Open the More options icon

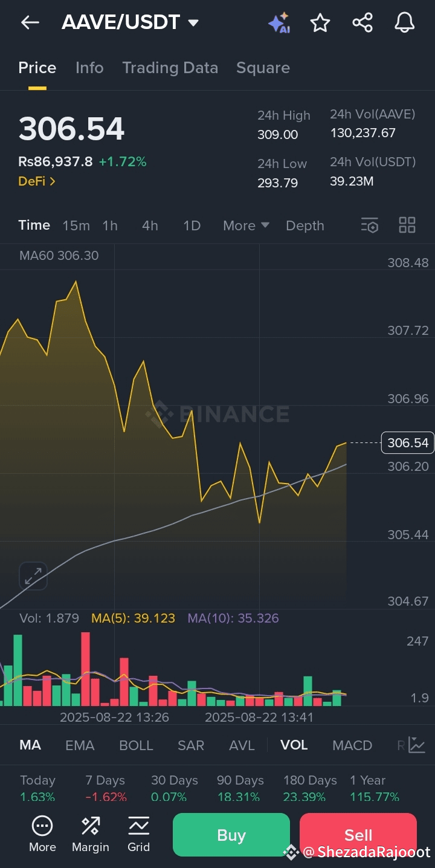pyautogui.click(x=42, y=834)
